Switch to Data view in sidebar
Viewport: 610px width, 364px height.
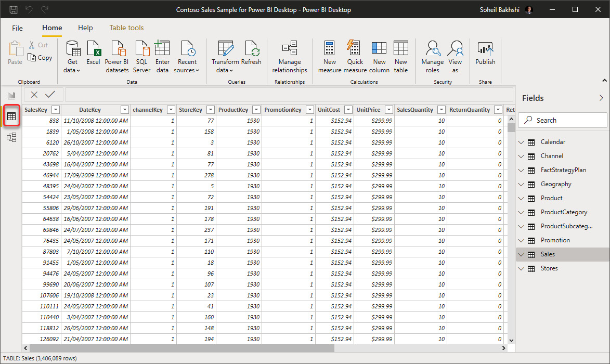coord(11,116)
